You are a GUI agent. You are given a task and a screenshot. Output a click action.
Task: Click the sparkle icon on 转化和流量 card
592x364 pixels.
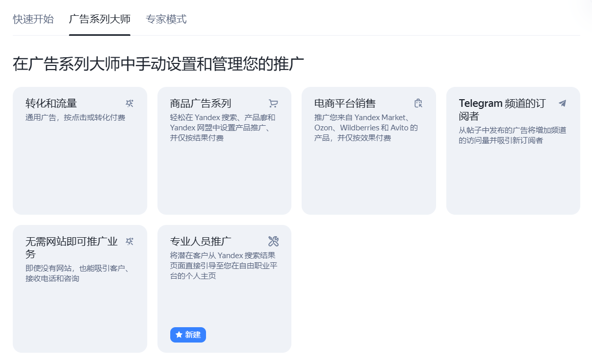click(x=129, y=103)
